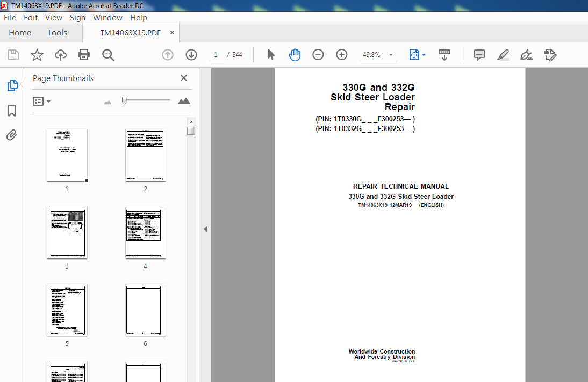The height and width of the screenshot is (382, 588).
Task: Click the 49.8% zoom value field
Action: (371, 55)
